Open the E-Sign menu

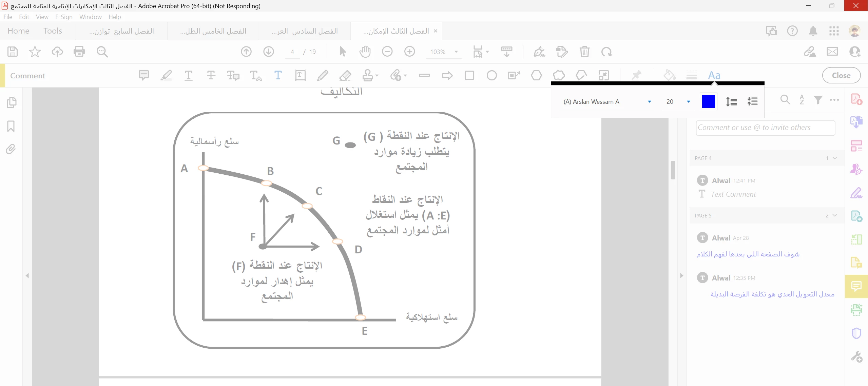pyautogui.click(x=64, y=17)
